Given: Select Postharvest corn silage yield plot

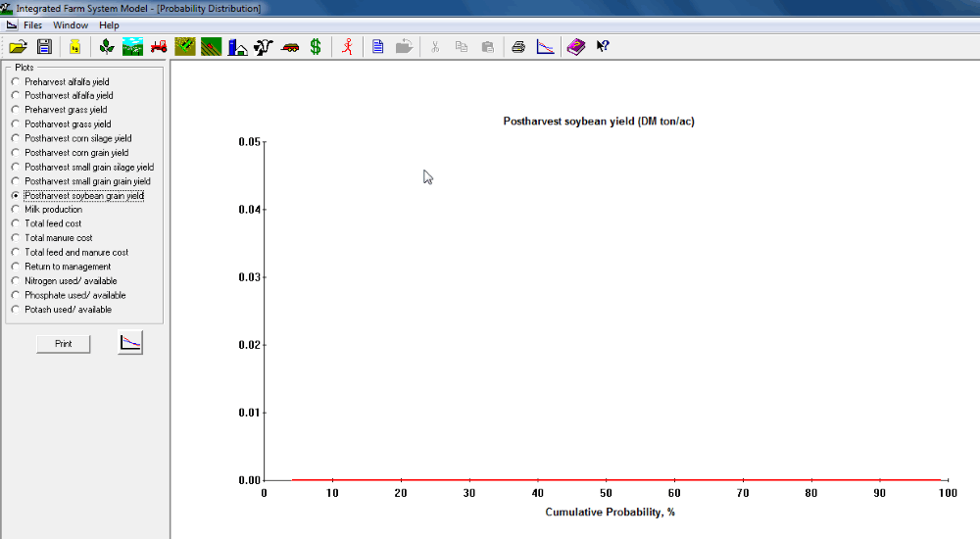Looking at the screenshot, I should 72,139.
